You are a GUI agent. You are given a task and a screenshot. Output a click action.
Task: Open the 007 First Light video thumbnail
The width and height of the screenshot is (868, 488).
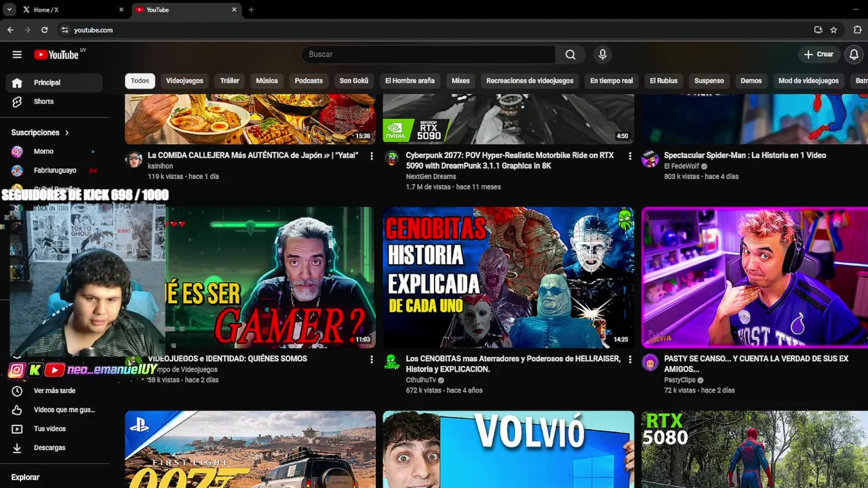click(x=250, y=449)
